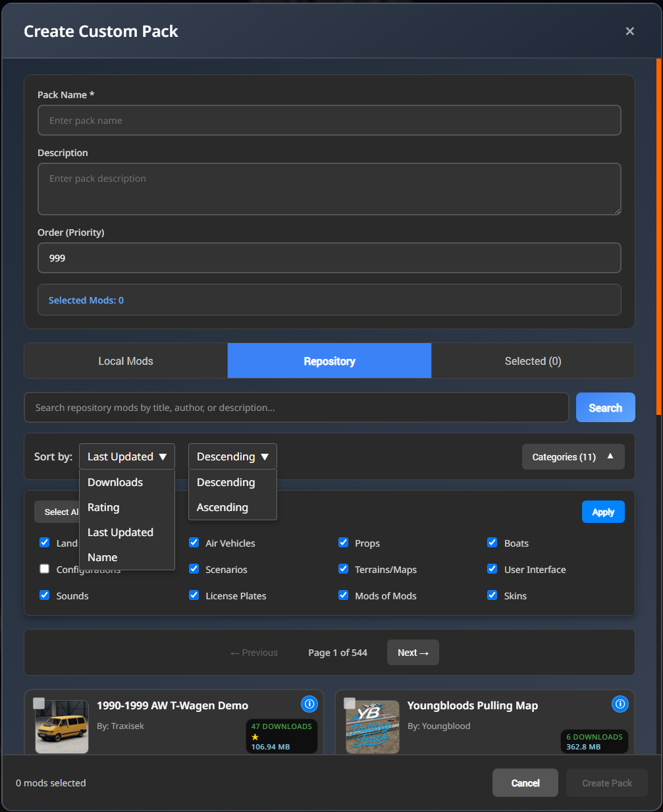Close the Create Custom Pack dialog
Image resolution: width=663 pixels, height=812 pixels.
(629, 31)
